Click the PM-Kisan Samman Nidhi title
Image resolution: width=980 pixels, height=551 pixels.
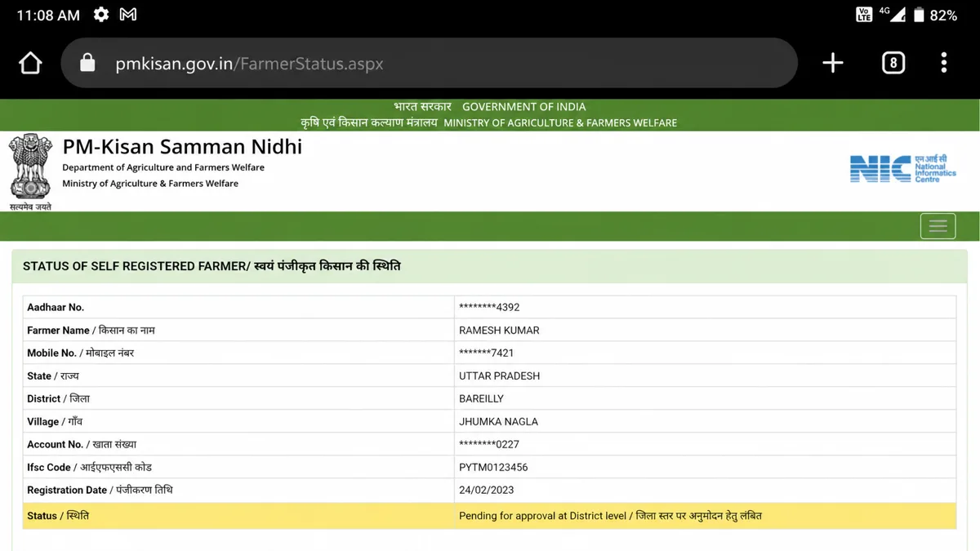(x=182, y=147)
